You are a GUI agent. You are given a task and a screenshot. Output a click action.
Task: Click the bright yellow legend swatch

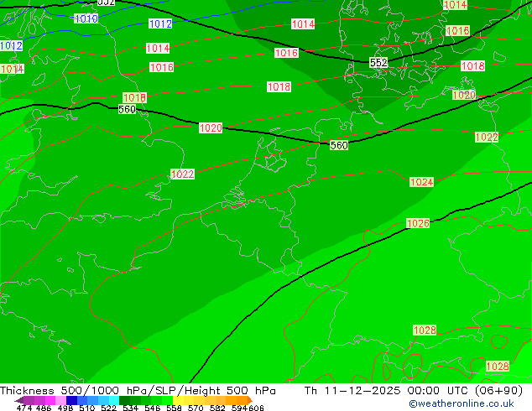click(178, 400)
